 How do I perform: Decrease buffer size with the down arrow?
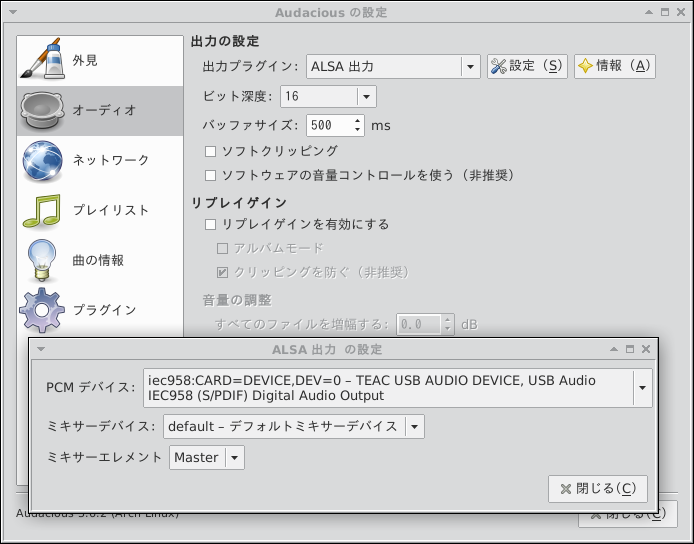click(x=358, y=130)
